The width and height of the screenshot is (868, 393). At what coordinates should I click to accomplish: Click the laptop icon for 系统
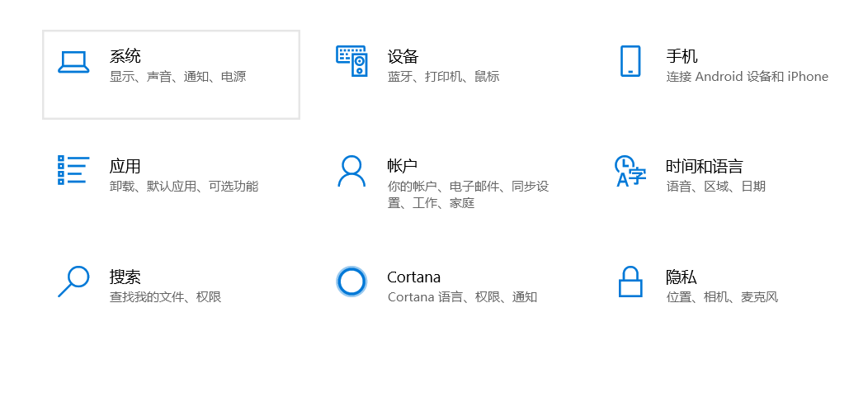point(73,62)
